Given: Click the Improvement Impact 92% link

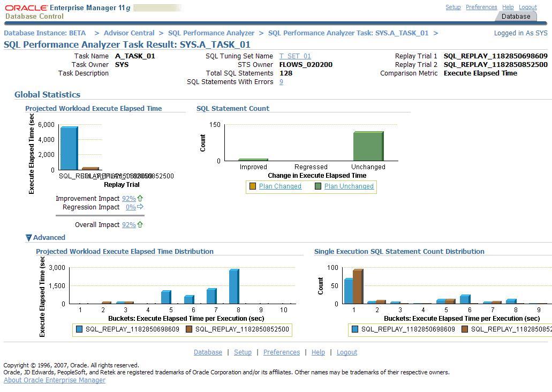Looking at the screenshot, I should click(x=128, y=199).
